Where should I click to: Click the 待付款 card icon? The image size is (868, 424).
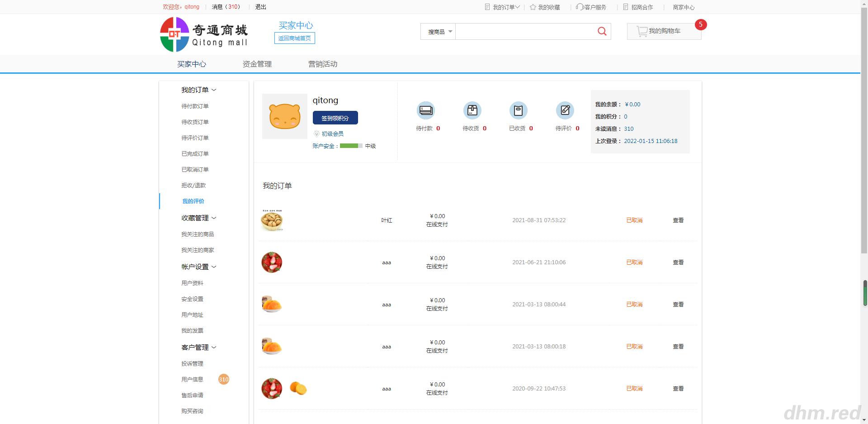point(425,110)
